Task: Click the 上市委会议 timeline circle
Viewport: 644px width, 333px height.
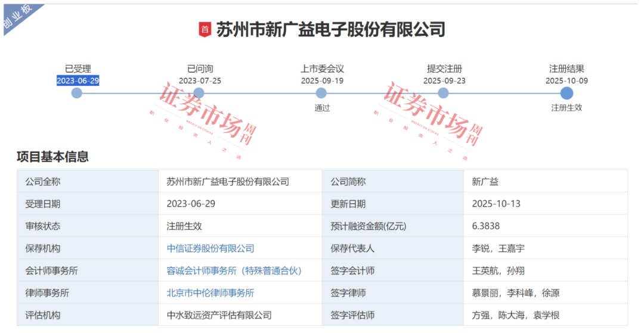Action: [x=321, y=93]
